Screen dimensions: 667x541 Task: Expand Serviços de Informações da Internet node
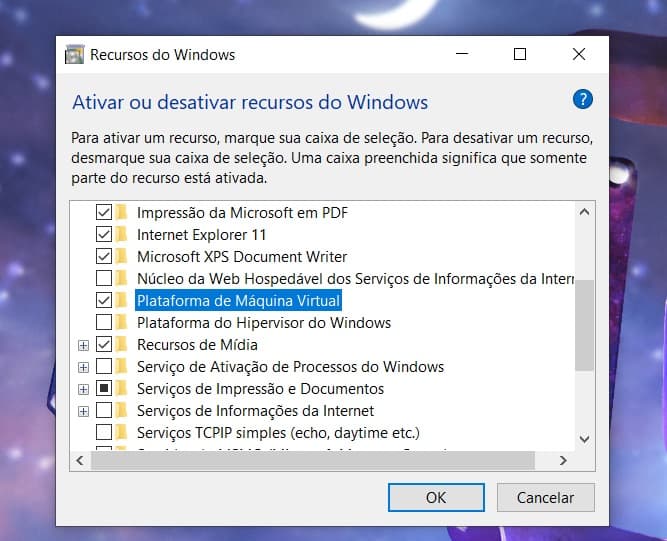point(83,411)
